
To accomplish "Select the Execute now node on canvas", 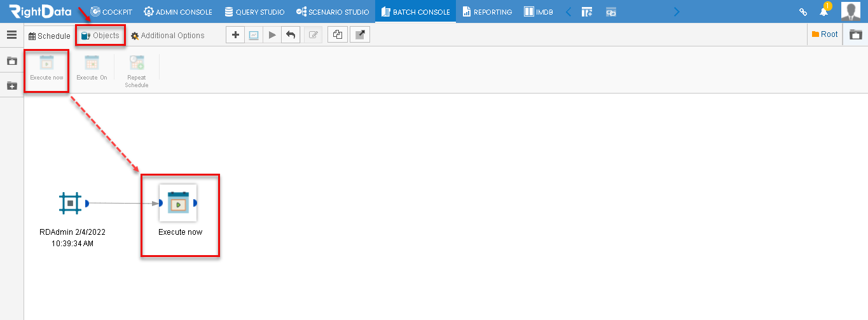I will click(178, 203).
